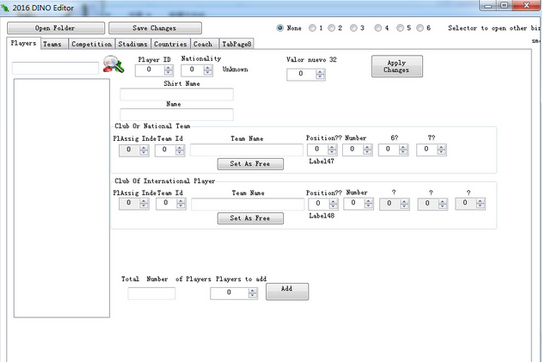Click Players to add spinner arrows

point(253,293)
